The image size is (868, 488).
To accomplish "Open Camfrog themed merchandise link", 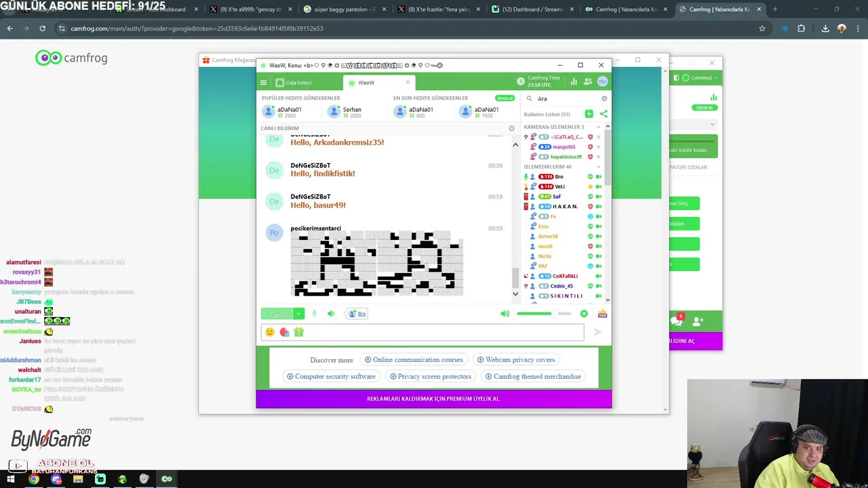I will click(x=533, y=376).
